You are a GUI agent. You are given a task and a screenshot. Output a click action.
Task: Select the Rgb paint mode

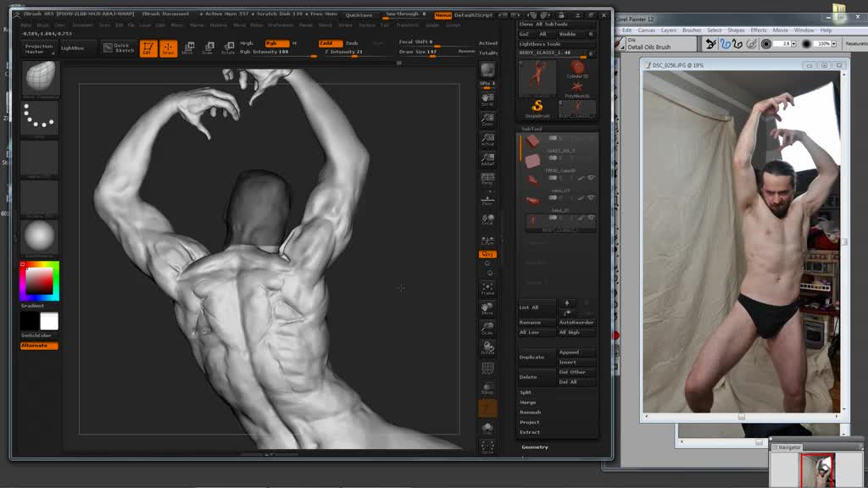(277, 43)
